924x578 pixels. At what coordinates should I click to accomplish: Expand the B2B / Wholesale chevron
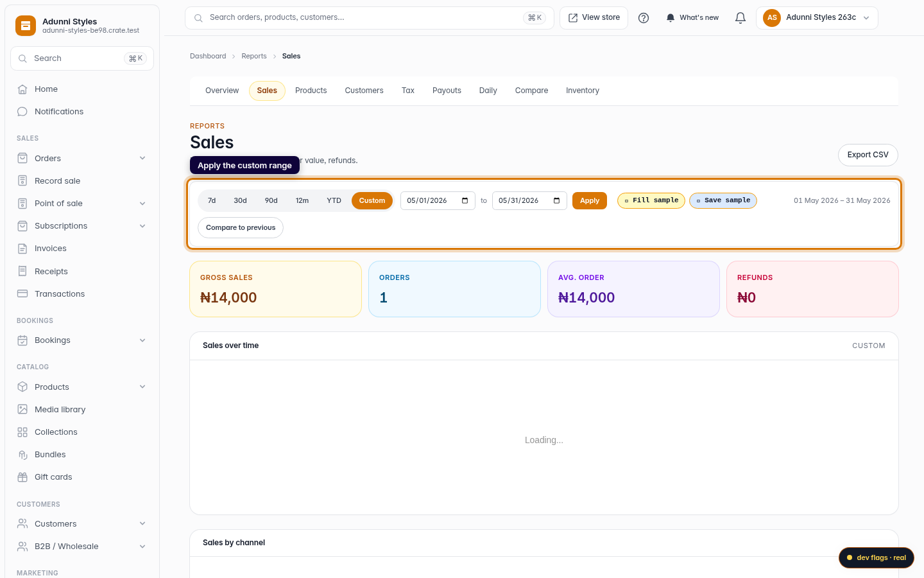tap(142, 547)
